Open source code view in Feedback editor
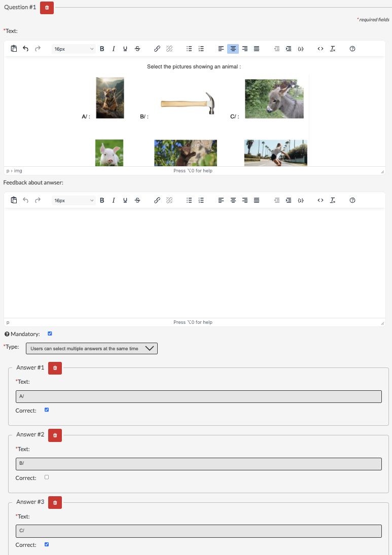The width and height of the screenshot is (392, 555). coord(320,200)
